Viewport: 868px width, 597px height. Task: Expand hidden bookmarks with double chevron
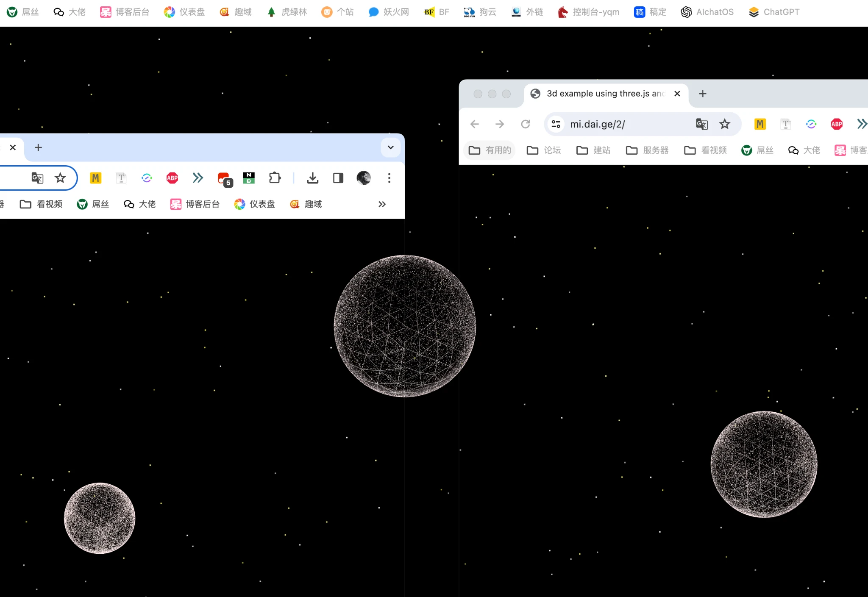(382, 204)
